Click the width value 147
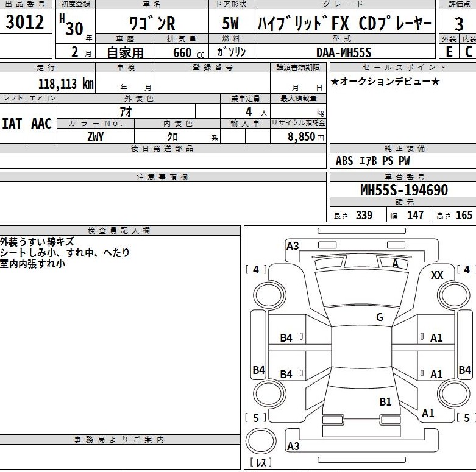This screenshot has width=476, height=472. click(x=415, y=215)
